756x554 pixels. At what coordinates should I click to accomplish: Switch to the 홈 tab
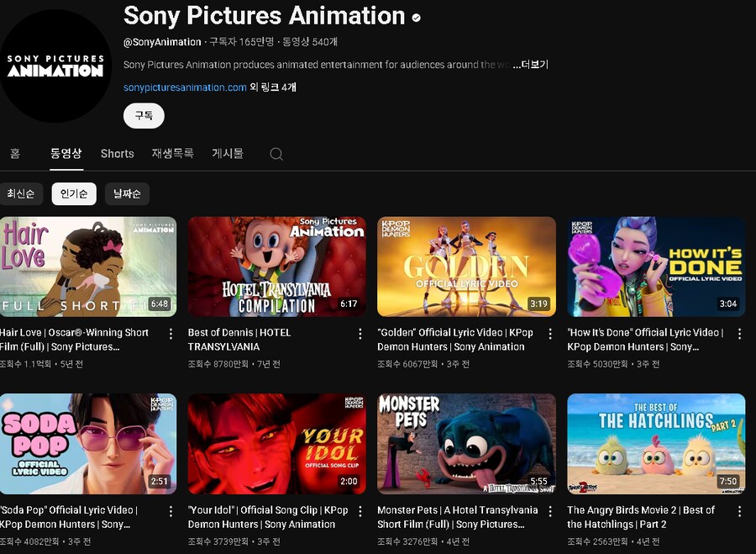[15, 154]
